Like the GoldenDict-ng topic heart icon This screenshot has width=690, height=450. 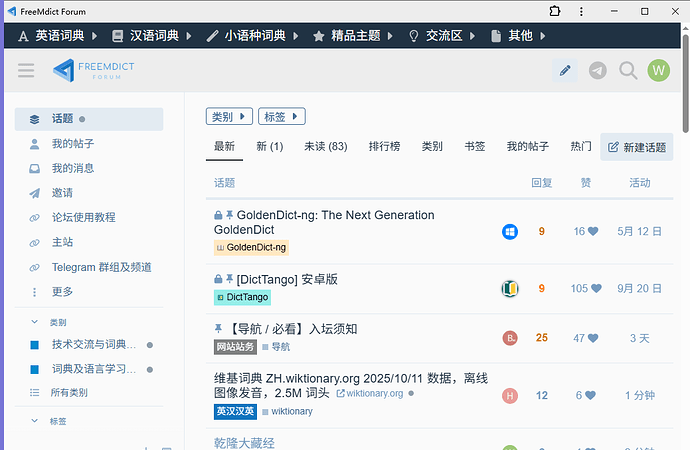tap(592, 232)
